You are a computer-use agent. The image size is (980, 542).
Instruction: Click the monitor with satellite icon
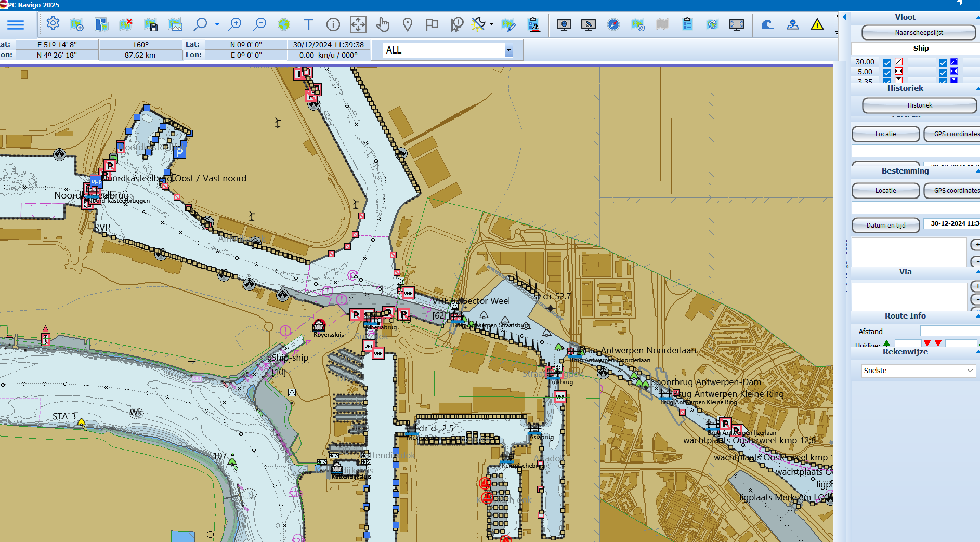(x=589, y=24)
